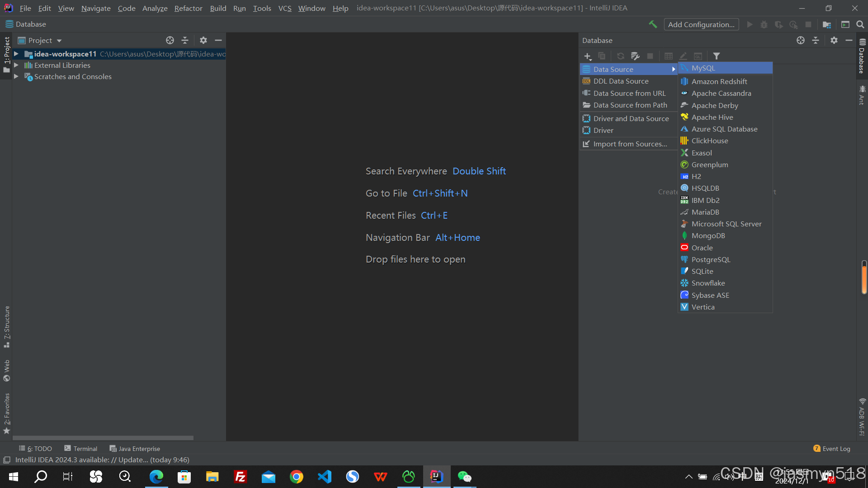Open Database panel settings gear

point(834,40)
